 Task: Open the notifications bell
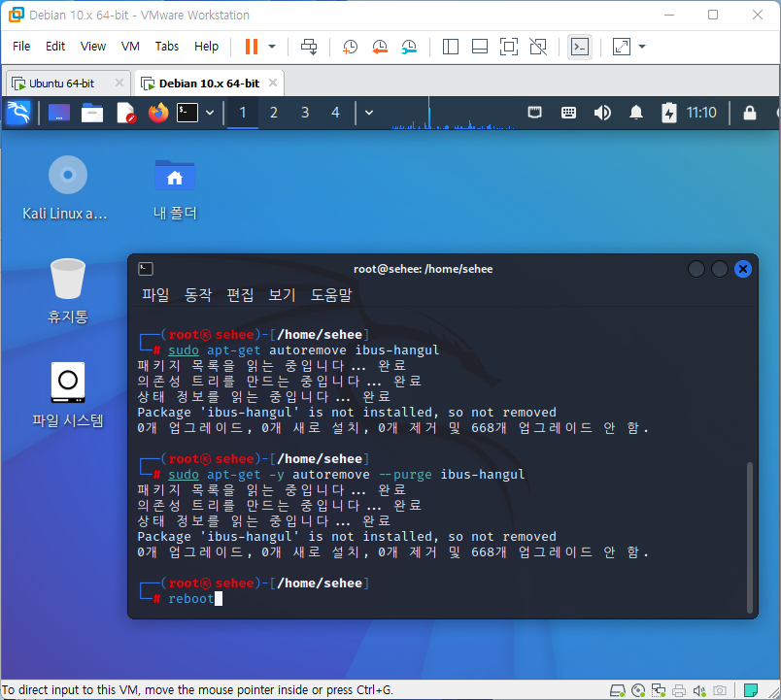tap(636, 113)
